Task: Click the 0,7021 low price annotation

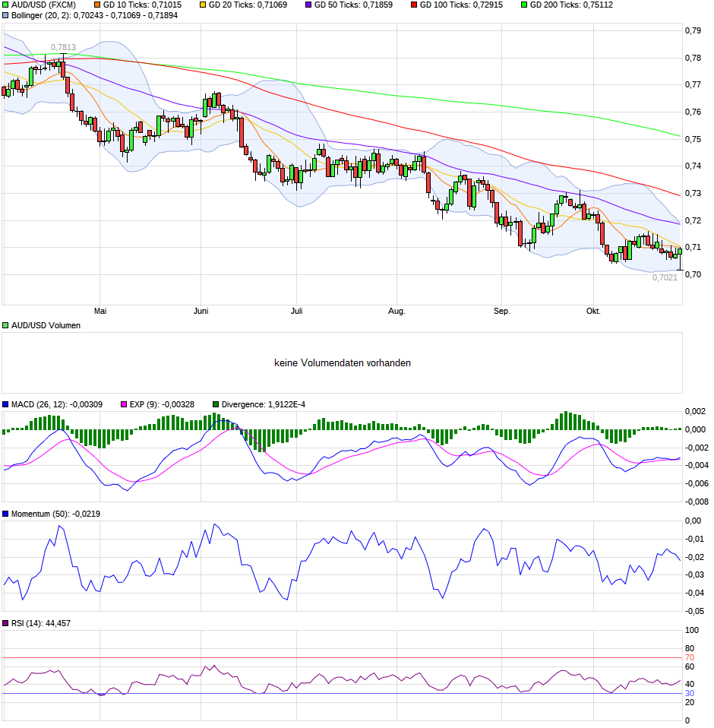Action: point(665,277)
